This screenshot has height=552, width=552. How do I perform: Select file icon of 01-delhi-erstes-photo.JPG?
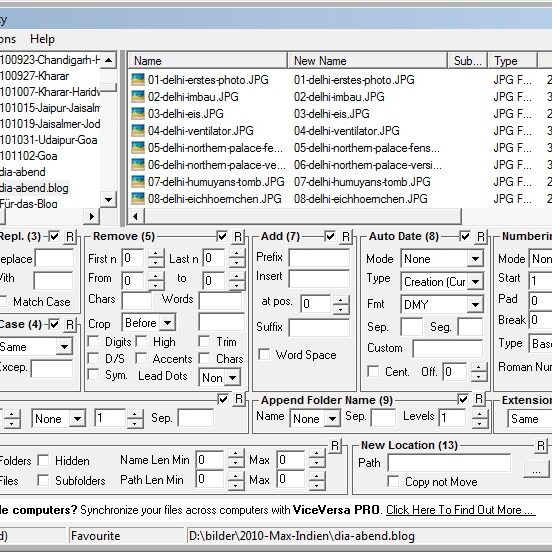click(138, 80)
